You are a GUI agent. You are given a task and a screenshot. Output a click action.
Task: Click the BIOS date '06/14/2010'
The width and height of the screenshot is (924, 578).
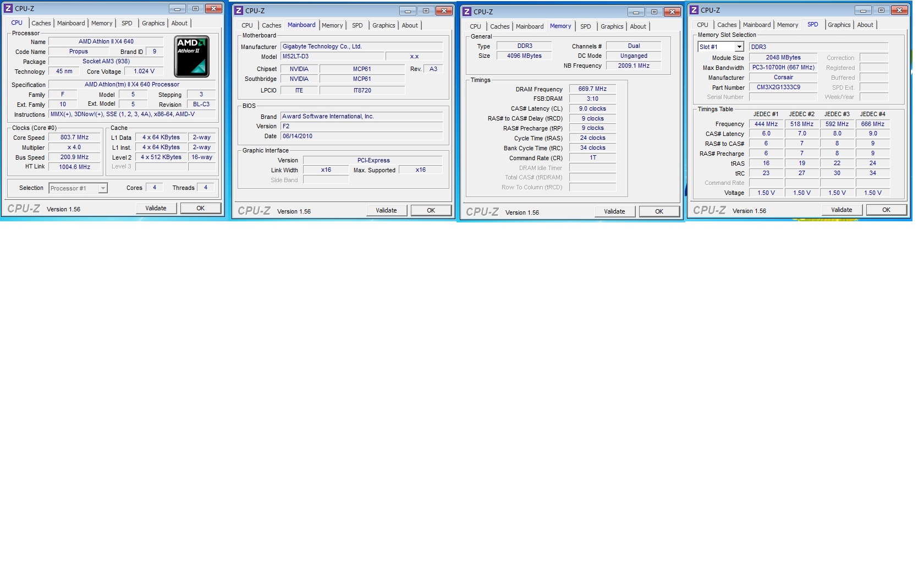coord(361,136)
